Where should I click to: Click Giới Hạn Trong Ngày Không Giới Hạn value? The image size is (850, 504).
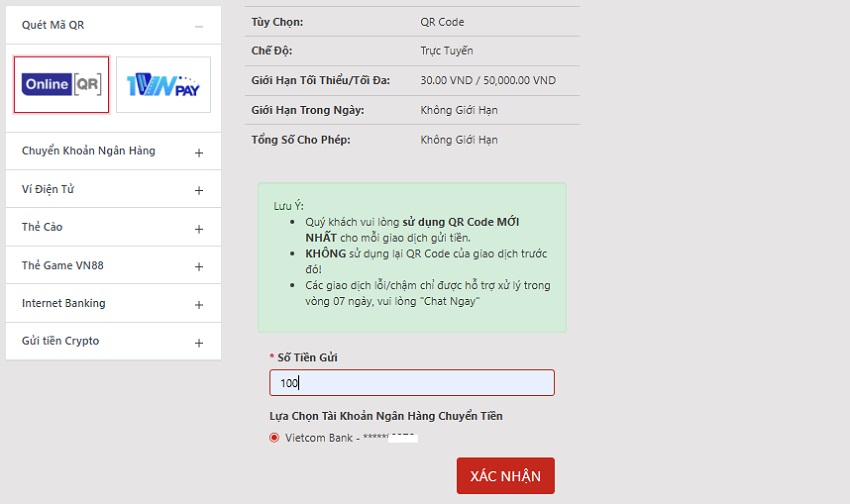[x=459, y=110]
